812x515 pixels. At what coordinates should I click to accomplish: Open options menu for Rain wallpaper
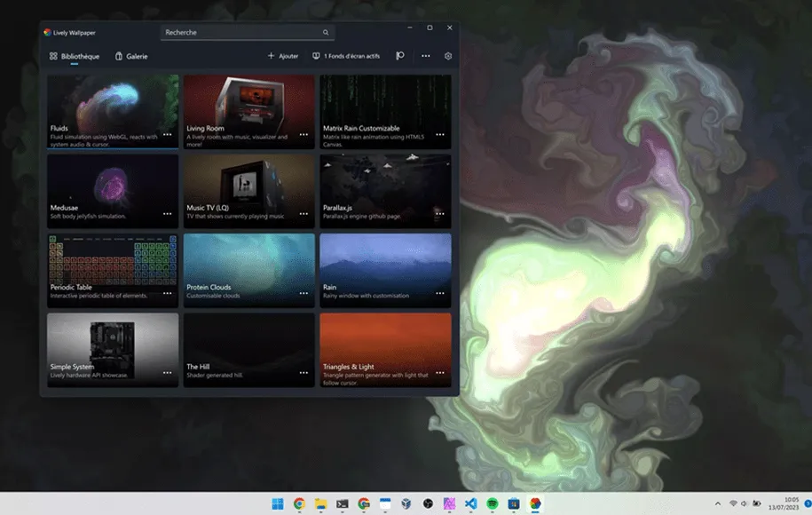(439, 293)
